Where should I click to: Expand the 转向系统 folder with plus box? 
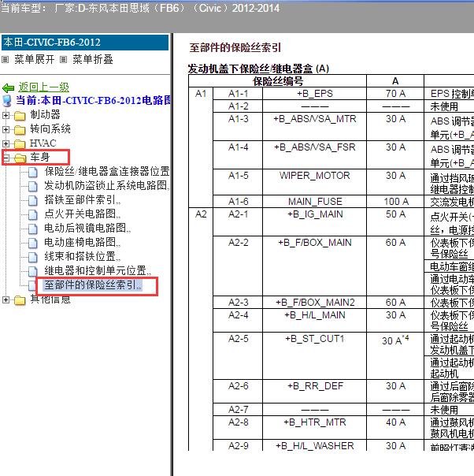click(6, 129)
